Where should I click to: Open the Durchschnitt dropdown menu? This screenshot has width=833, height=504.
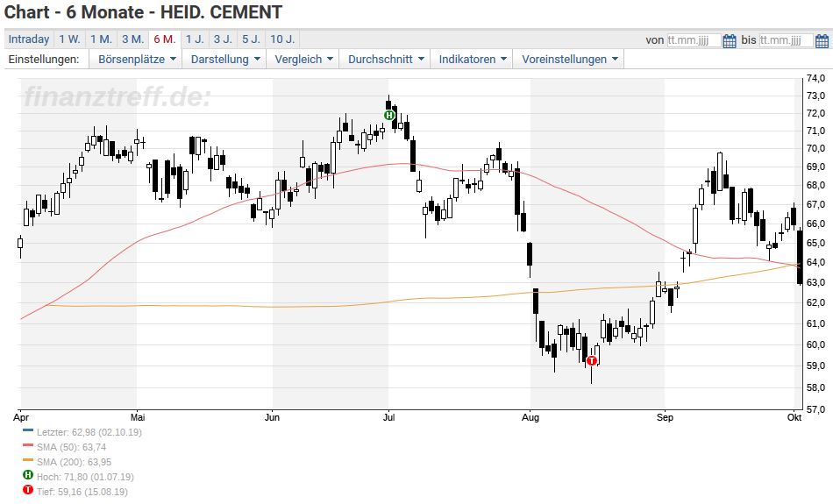click(385, 59)
